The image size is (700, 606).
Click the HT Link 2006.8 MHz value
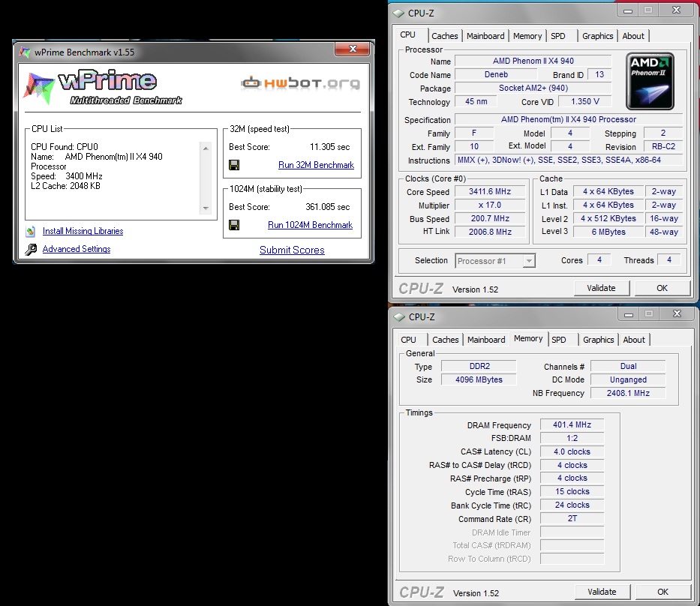(490, 232)
